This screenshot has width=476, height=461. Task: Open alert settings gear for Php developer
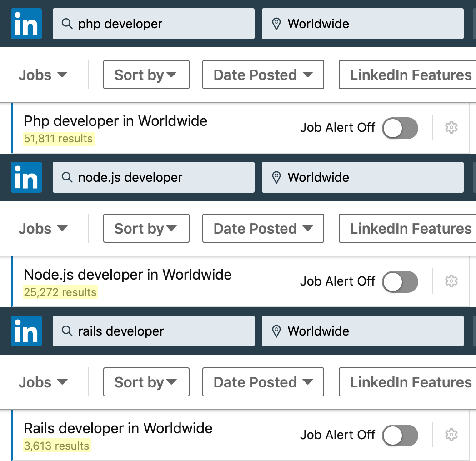point(451,127)
